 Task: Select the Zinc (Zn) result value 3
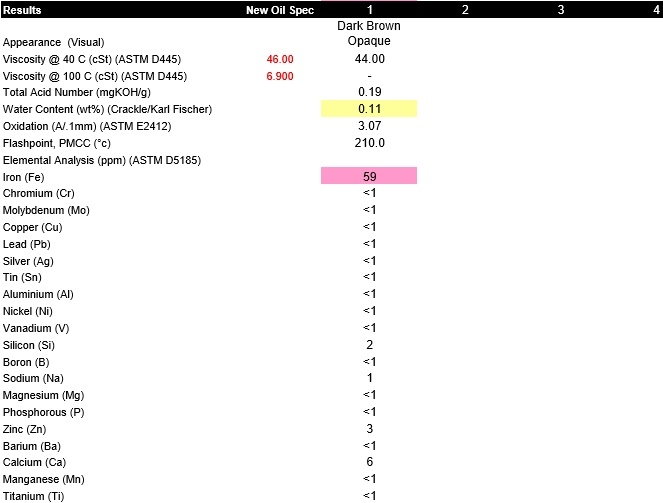tap(369, 428)
